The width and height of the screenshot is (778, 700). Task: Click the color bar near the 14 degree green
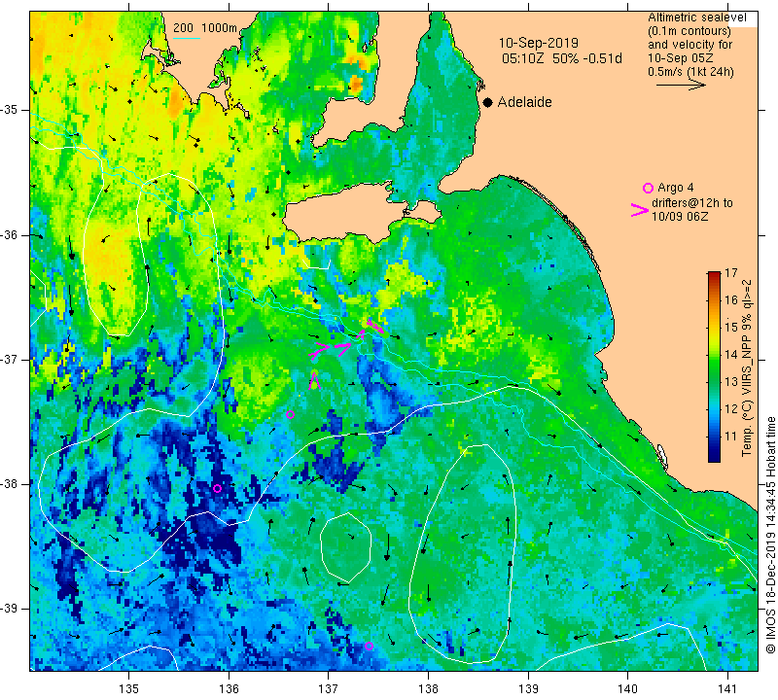(x=714, y=354)
